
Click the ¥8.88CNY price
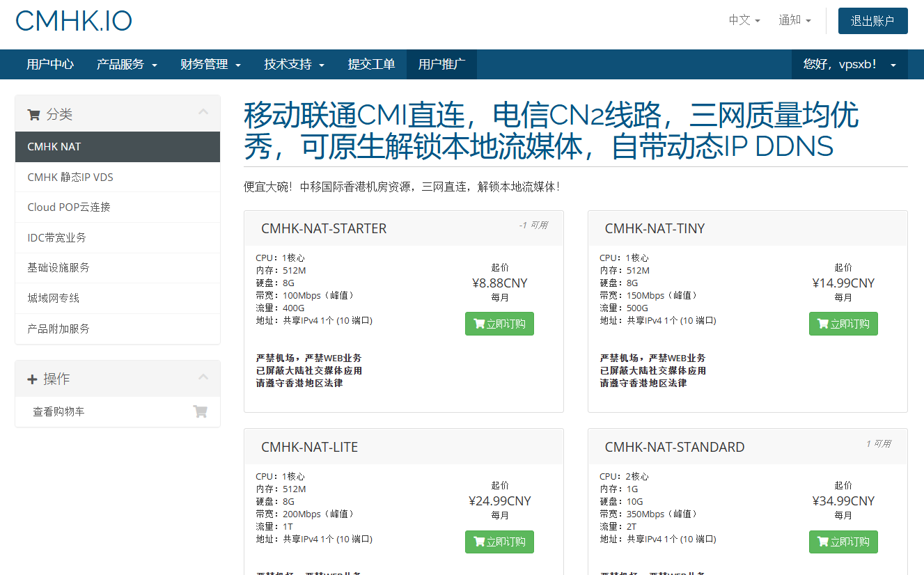click(x=499, y=283)
